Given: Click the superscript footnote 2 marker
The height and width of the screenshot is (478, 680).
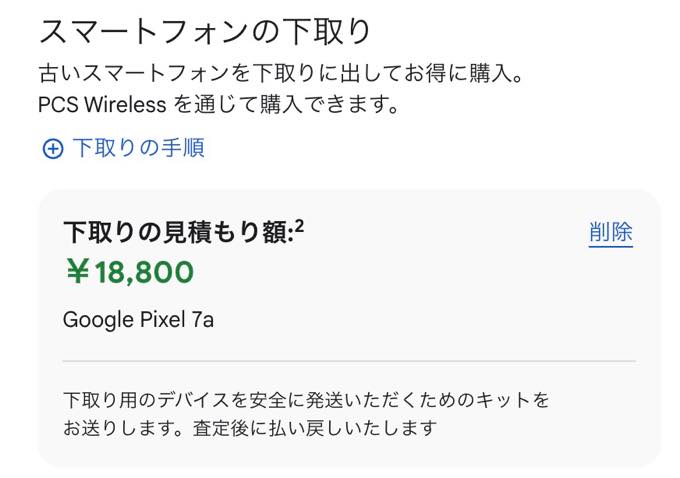Looking at the screenshot, I should click(299, 226).
